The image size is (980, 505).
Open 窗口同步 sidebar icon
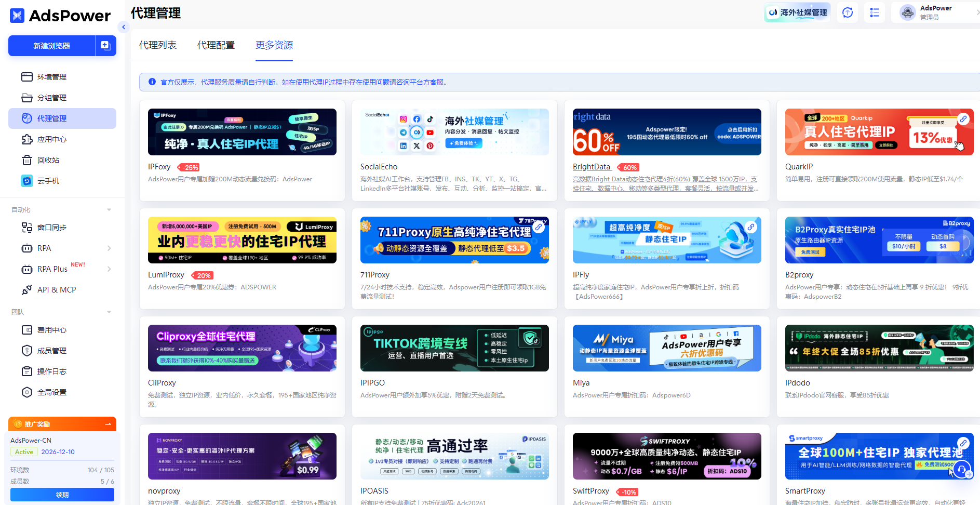pyautogui.click(x=27, y=228)
